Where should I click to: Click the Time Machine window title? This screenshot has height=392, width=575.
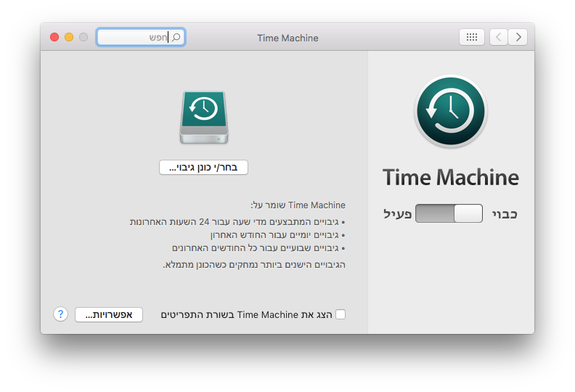(287, 38)
